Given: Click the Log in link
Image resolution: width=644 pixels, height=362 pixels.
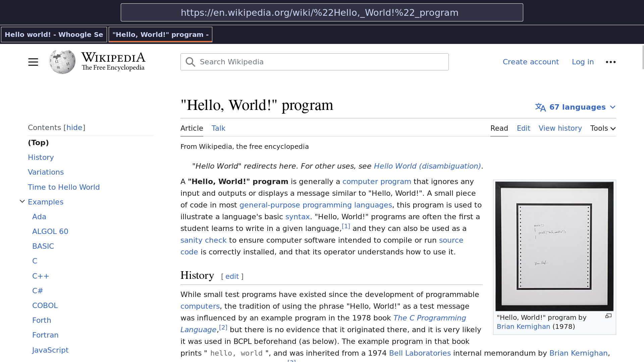Looking at the screenshot, I should (x=583, y=62).
